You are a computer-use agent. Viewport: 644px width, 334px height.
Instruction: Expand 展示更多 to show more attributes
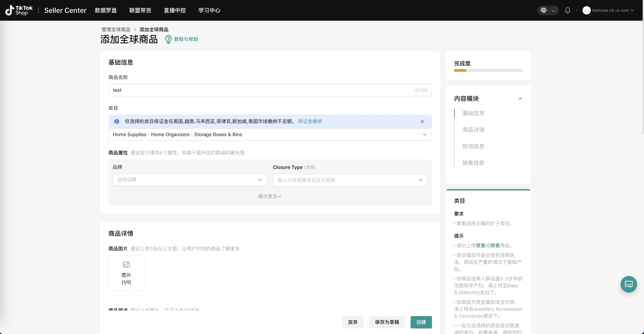(270, 196)
